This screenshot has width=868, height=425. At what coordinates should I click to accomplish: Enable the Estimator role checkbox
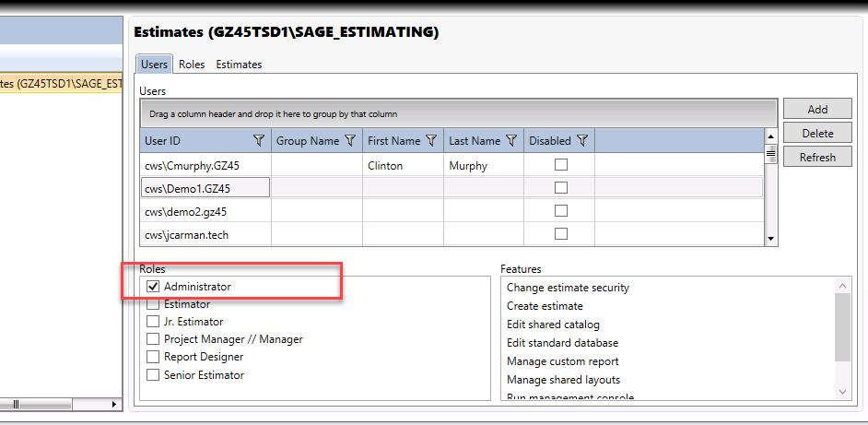153,304
